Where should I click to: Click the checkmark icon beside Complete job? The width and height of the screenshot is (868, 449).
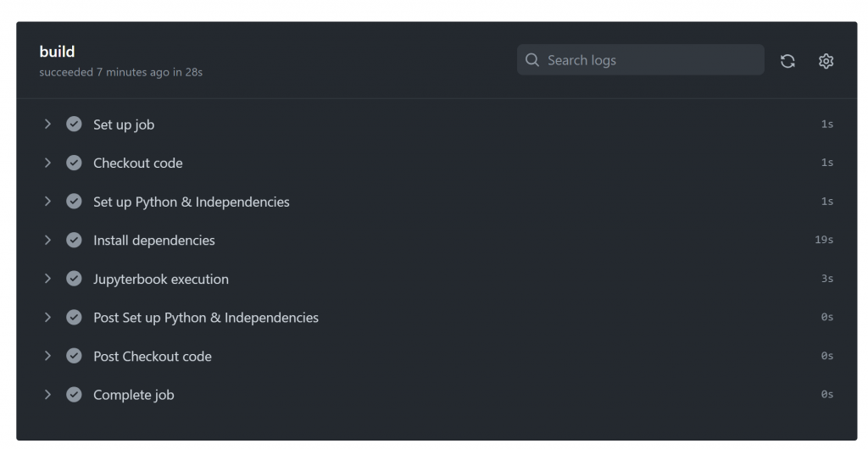pyautogui.click(x=74, y=395)
